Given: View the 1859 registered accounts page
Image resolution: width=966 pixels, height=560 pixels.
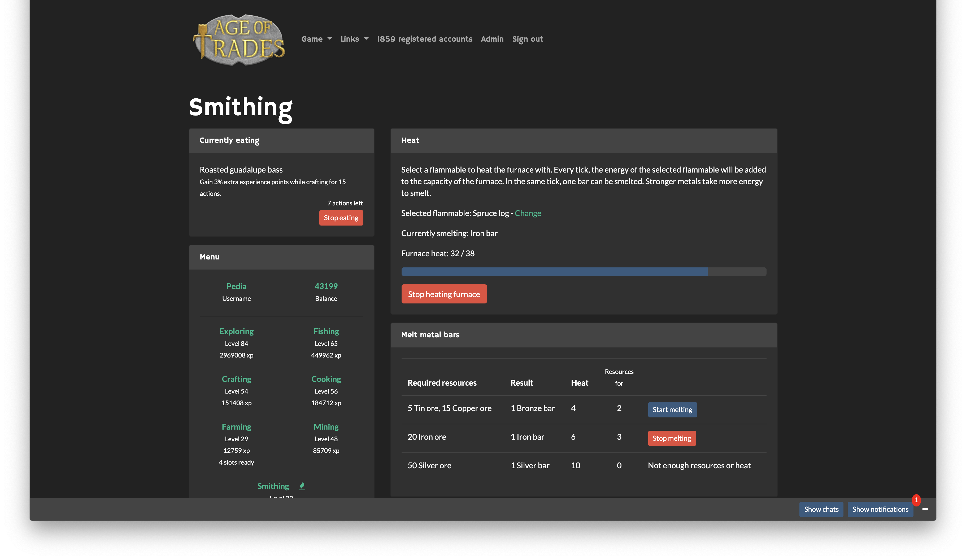Looking at the screenshot, I should point(424,39).
